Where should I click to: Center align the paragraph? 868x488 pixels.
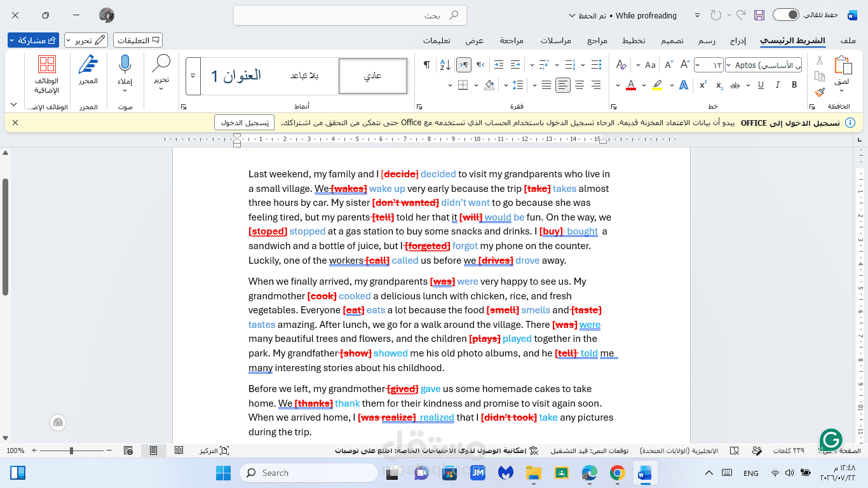coord(580,85)
